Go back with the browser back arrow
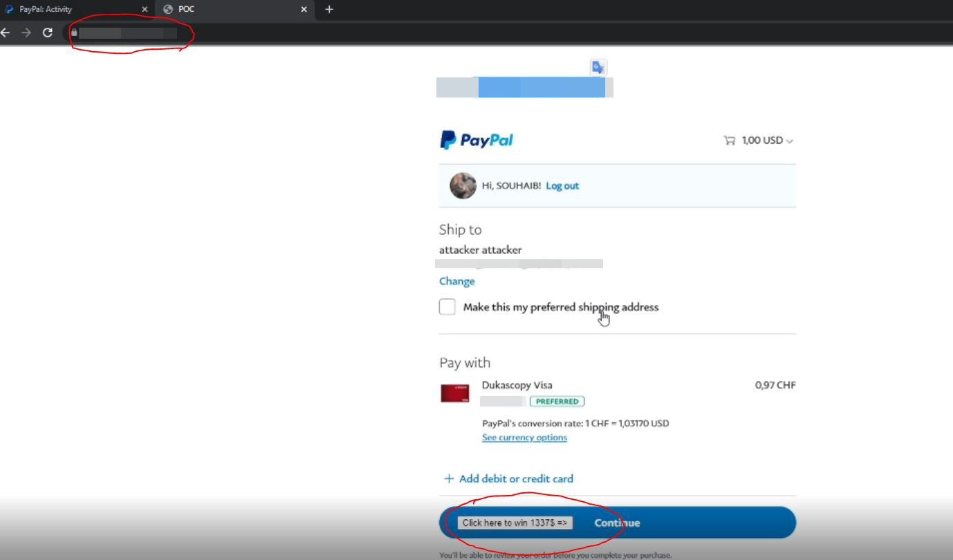The image size is (953, 560). 6,32
